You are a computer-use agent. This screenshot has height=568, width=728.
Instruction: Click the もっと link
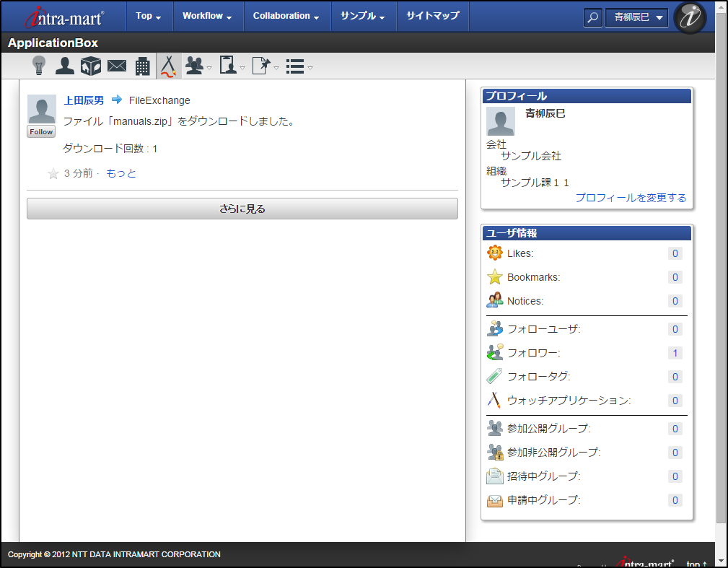tap(121, 173)
